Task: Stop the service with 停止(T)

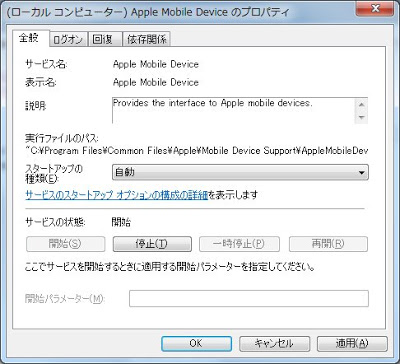Action: click(x=152, y=244)
